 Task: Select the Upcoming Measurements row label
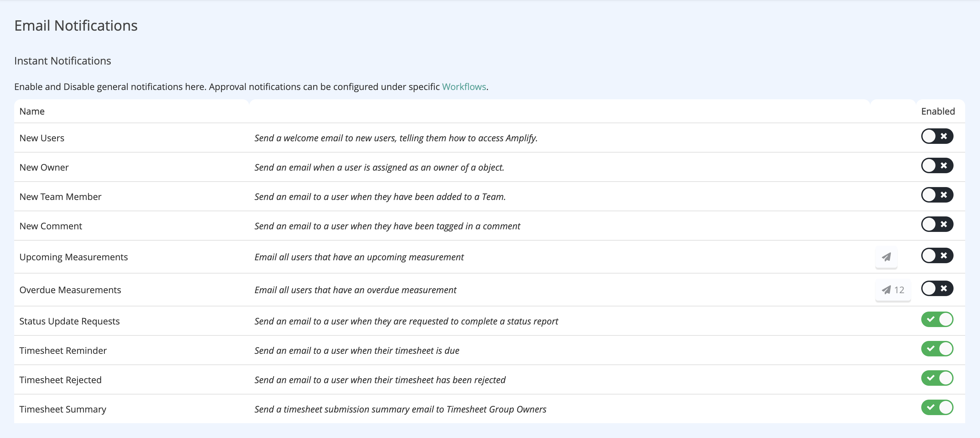(x=73, y=257)
